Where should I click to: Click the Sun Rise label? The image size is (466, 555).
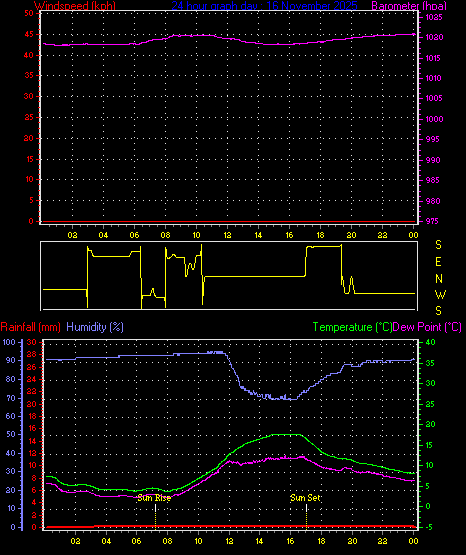click(154, 498)
